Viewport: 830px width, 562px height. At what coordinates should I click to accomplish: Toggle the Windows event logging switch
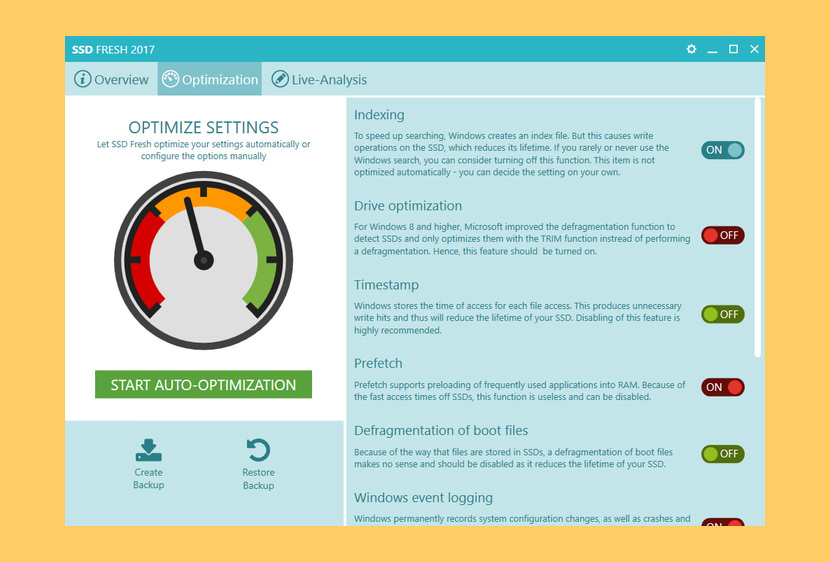tap(723, 522)
